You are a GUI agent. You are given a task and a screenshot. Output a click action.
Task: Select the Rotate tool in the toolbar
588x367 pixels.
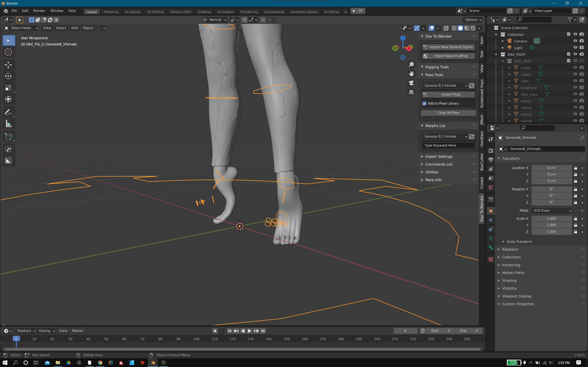8,76
